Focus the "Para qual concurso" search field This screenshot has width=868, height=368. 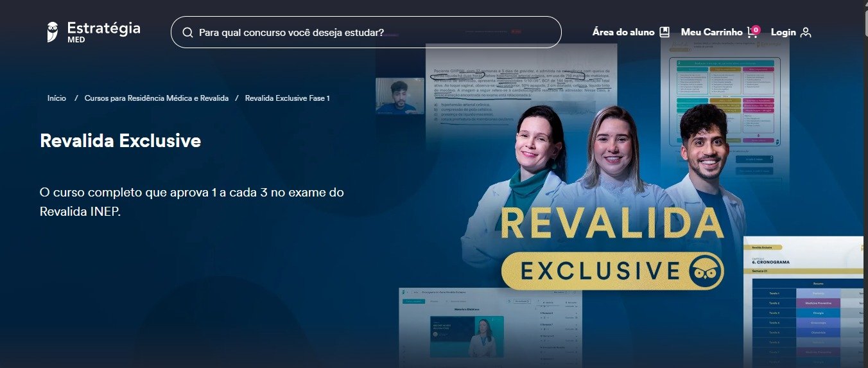[372, 32]
